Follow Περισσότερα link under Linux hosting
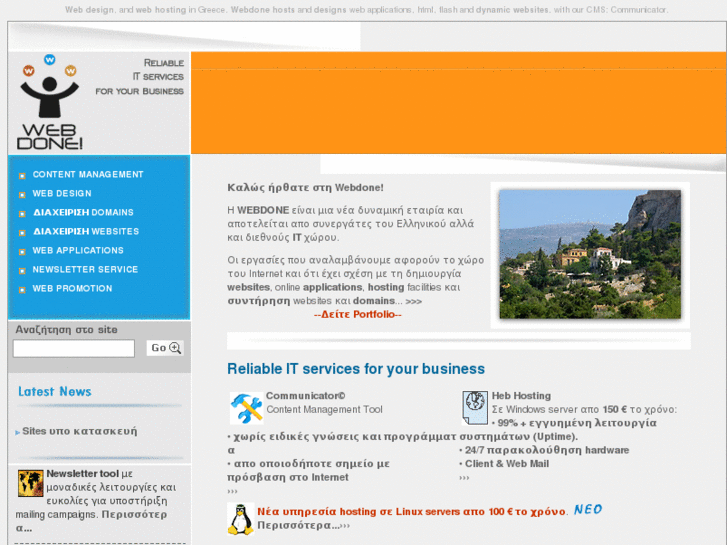Image resolution: width=727 pixels, height=545 pixels. 304,526
